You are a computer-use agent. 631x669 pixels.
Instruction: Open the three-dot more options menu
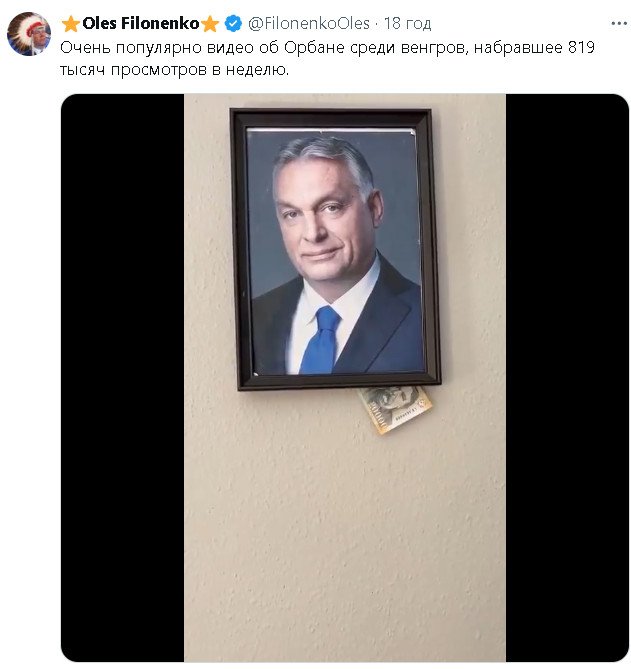(619, 23)
